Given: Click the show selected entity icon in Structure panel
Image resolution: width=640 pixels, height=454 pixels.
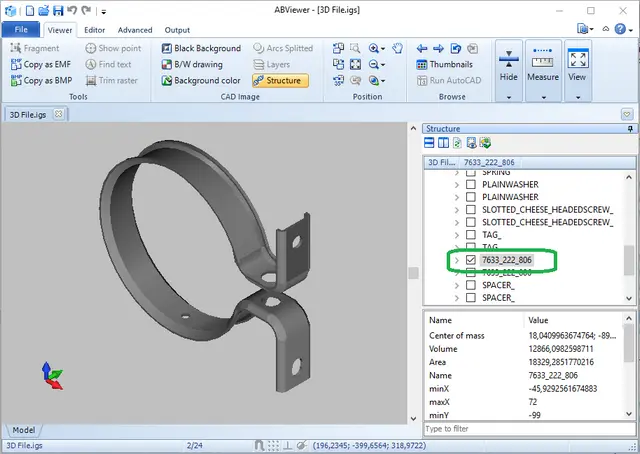Looking at the screenshot, I should (x=471, y=142).
